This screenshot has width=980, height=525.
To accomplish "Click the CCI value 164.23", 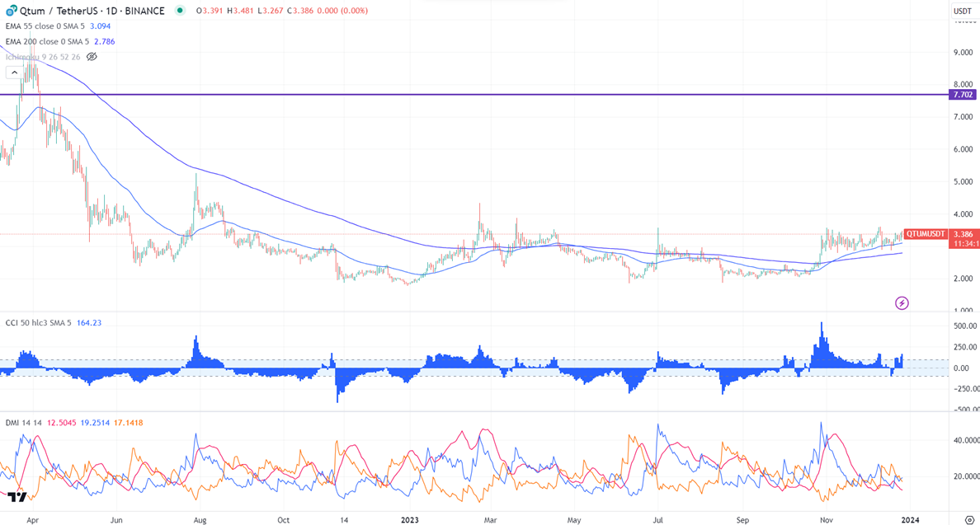I will pos(89,323).
